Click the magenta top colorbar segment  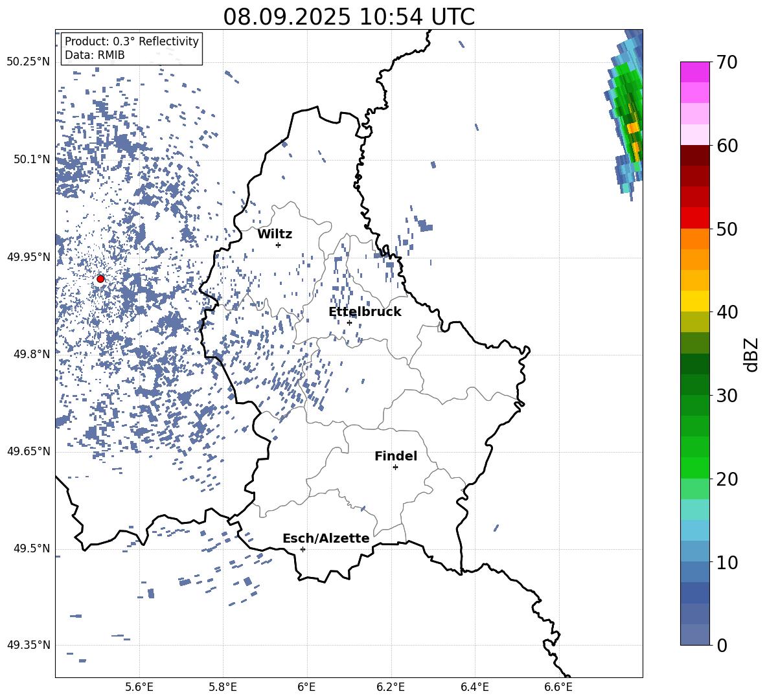point(694,72)
